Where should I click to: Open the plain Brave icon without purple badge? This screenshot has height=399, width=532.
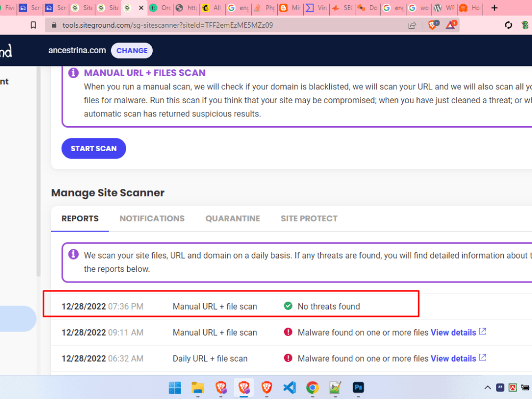point(267,387)
